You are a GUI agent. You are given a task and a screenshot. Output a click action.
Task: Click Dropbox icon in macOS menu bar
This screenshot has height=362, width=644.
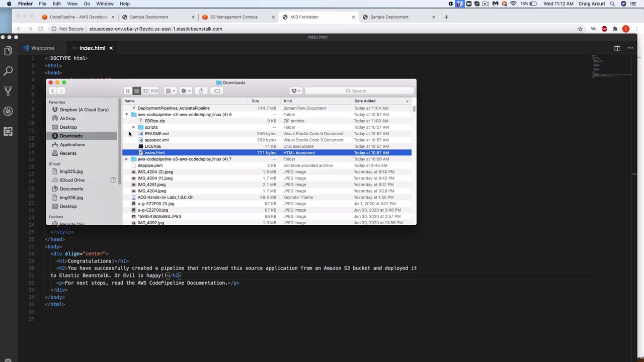click(460, 4)
